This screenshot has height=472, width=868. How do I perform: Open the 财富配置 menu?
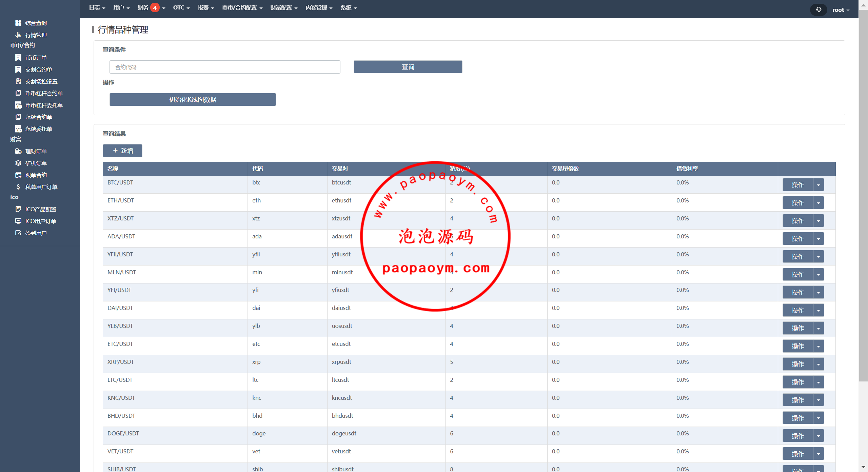pos(284,7)
